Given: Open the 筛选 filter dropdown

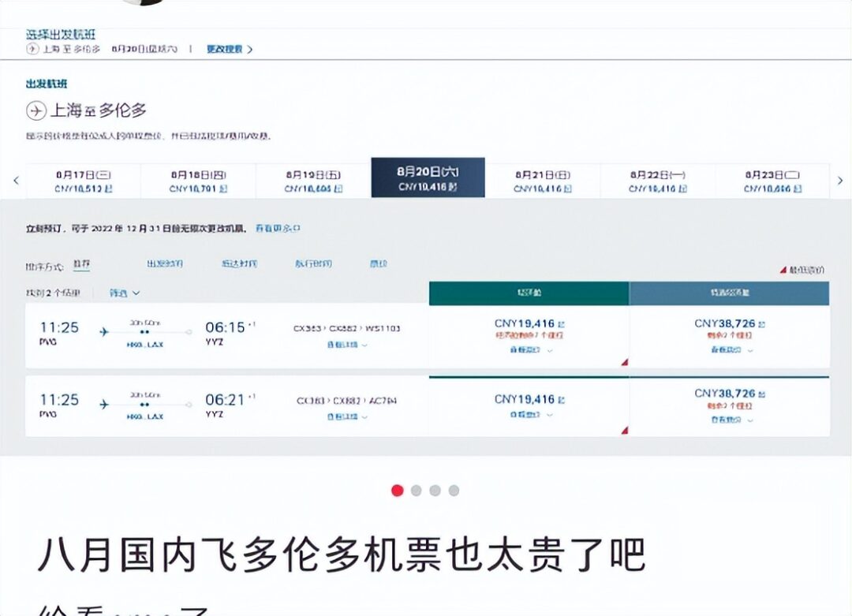Looking at the screenshot, I should [x=125, y=293].
